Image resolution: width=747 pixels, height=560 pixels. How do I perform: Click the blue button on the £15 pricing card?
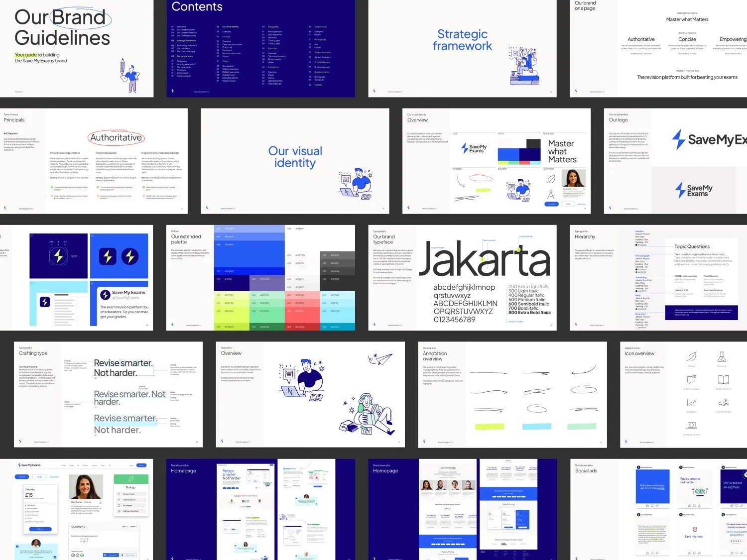(40, 529)
